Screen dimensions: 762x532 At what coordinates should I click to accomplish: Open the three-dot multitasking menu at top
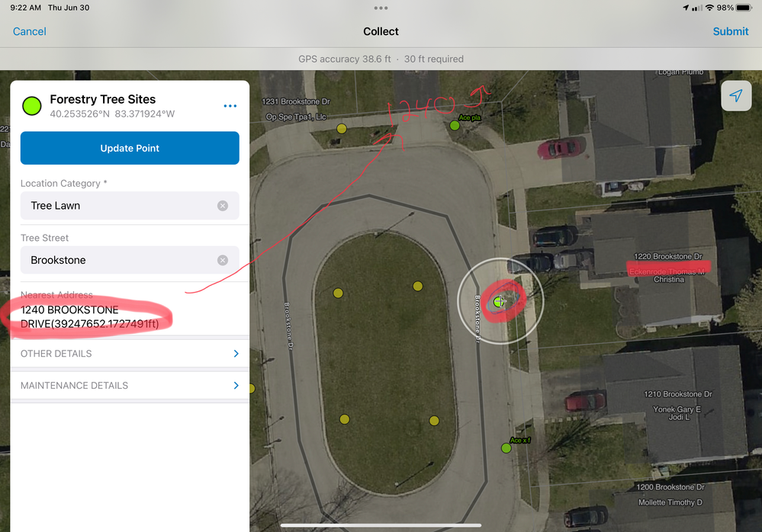coord(381,8)
